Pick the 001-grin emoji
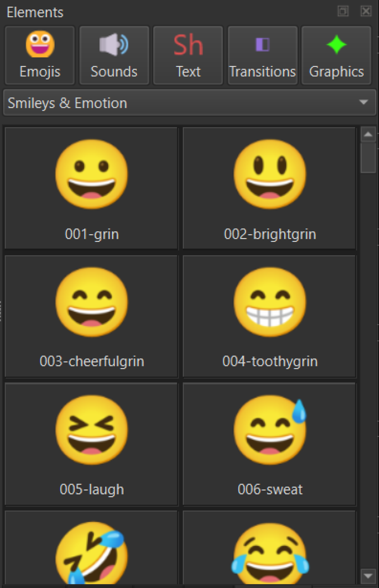Image resolution: width=379 pixels, height=588 pixels. (x=91, y=188)
